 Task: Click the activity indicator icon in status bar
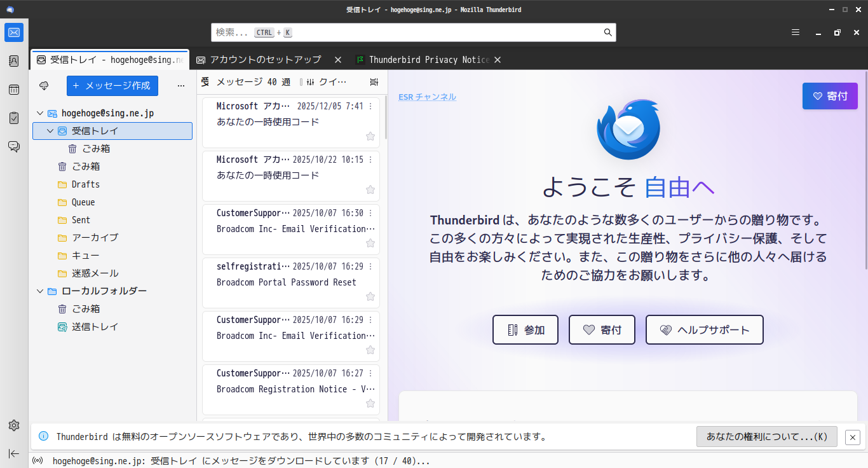click(x=37, y=461)
